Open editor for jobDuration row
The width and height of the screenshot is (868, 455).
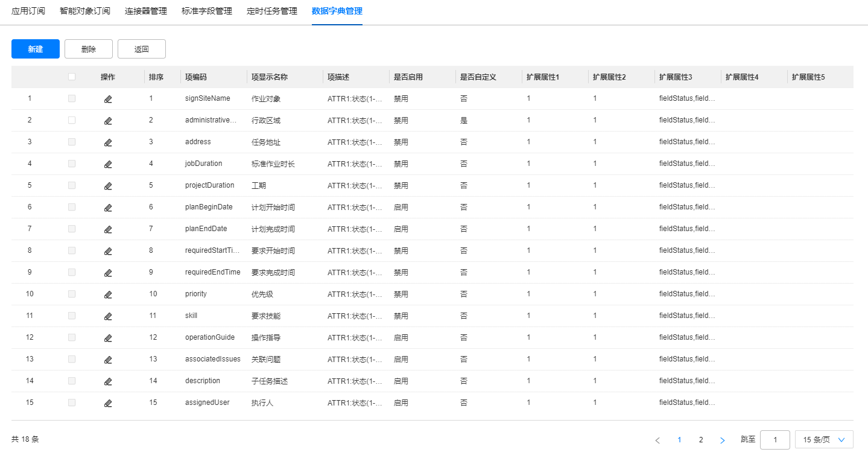(108, 164)
